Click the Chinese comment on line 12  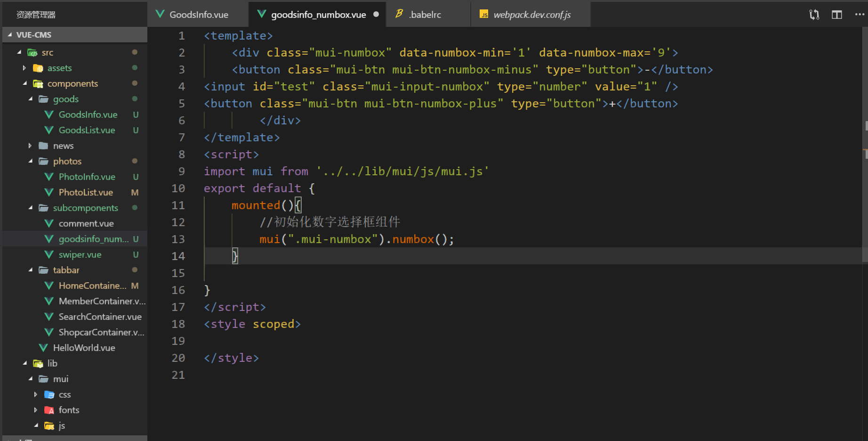(330, 222)
